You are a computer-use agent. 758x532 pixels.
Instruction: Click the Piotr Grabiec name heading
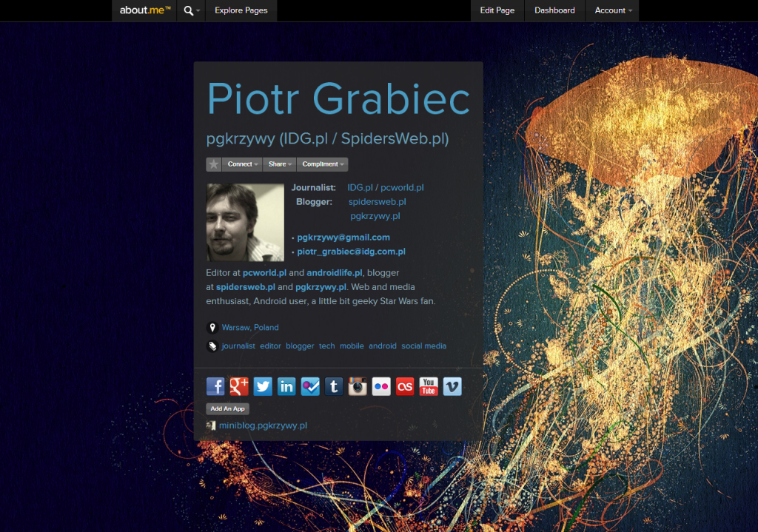(338, 99)
